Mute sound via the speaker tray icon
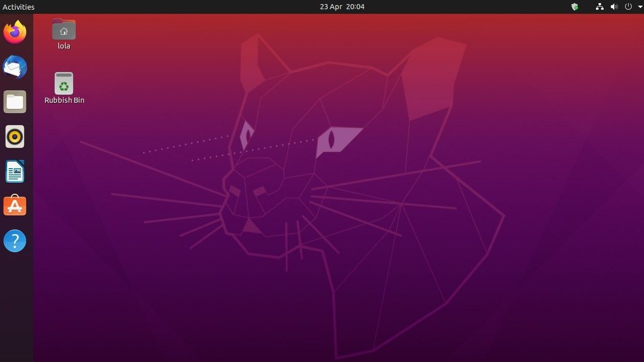Viewport: 644px width, 362px height. 614,7
